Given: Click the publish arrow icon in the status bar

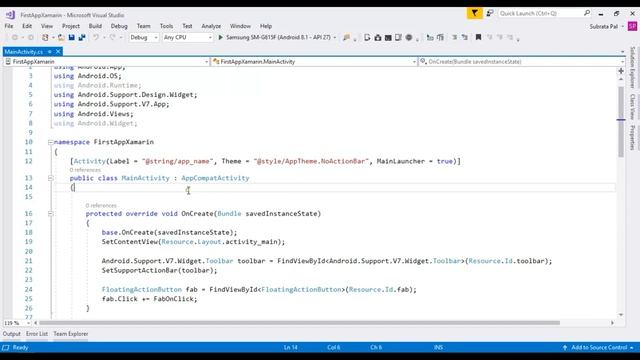Looking at the screenshot, I should (x=565, y=347).
